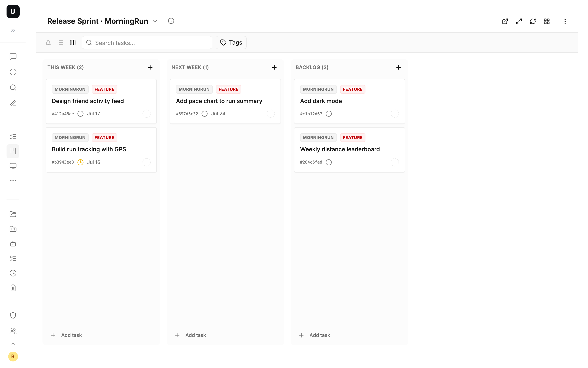Add a card via THIS WEEK plus
The height and width of the screenshot is (368, 588).
[x=150, y=67]
